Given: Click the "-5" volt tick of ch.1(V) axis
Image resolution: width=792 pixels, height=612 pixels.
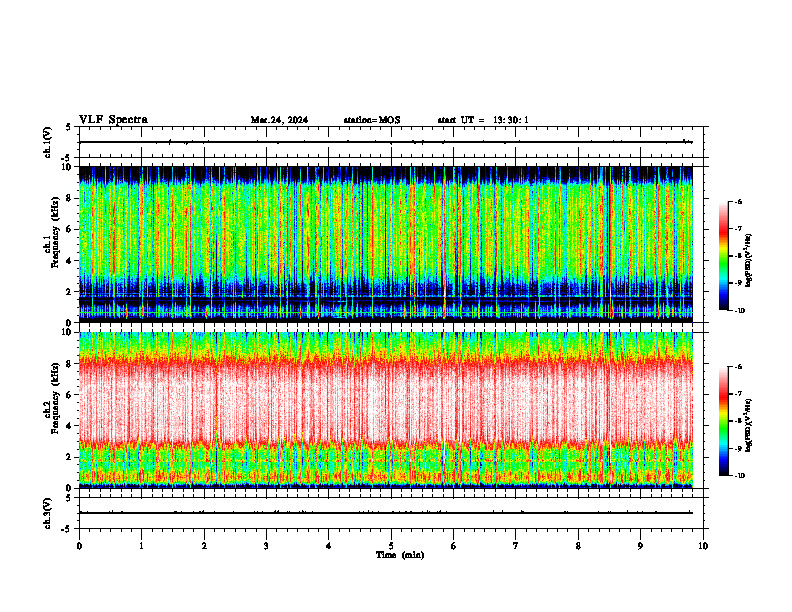Looking at the screenshot, I should tap(68, 158).
